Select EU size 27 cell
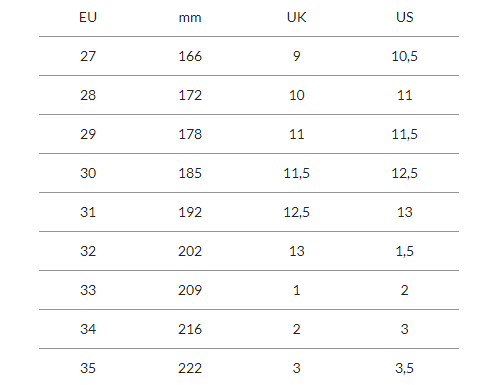This screenshot has height=385, width=487. click(88, 56)
